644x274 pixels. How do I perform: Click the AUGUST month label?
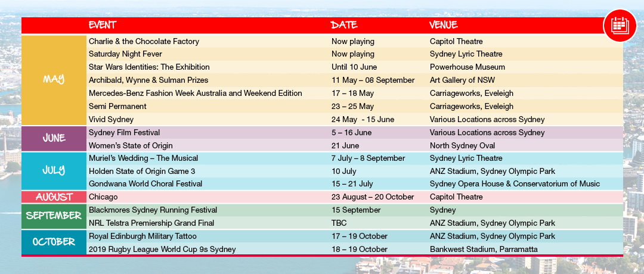click(54, 197)
